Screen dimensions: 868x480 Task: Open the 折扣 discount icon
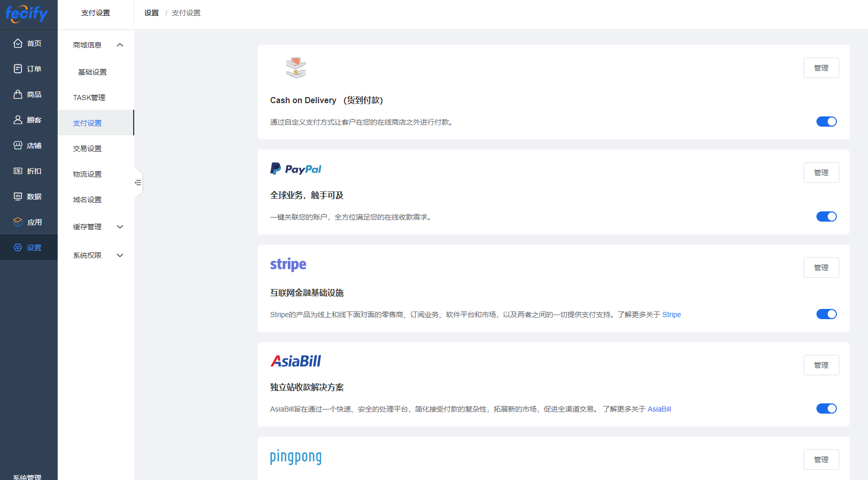coord(18,171)
